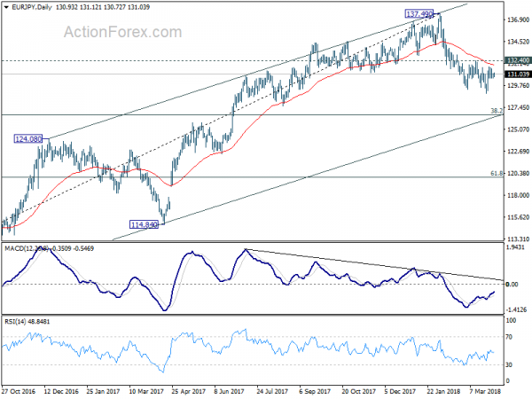Click the ActionForex.com watermark

click(x=123, y=32)
